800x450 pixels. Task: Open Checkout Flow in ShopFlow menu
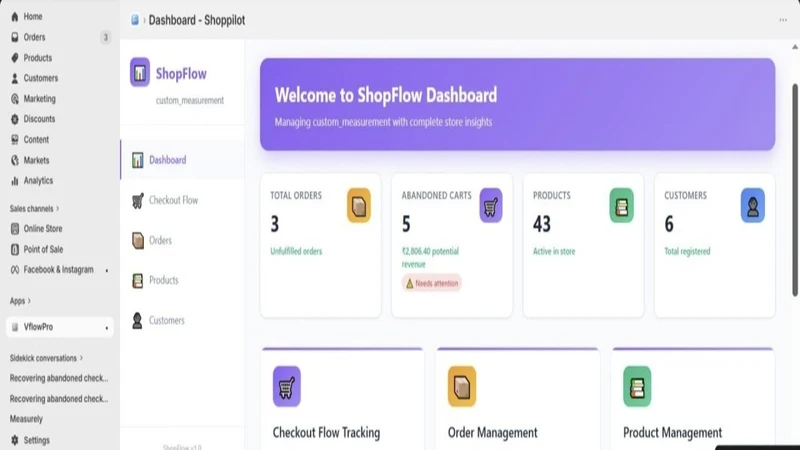(183, 200)
